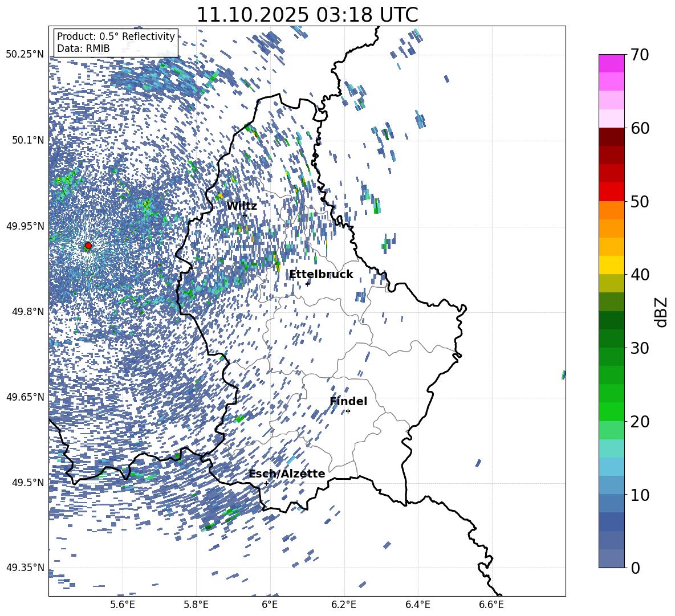Screen dimensions: 675x616
Task: Click the 6.4°E longitude label
Action: point(417,605)
